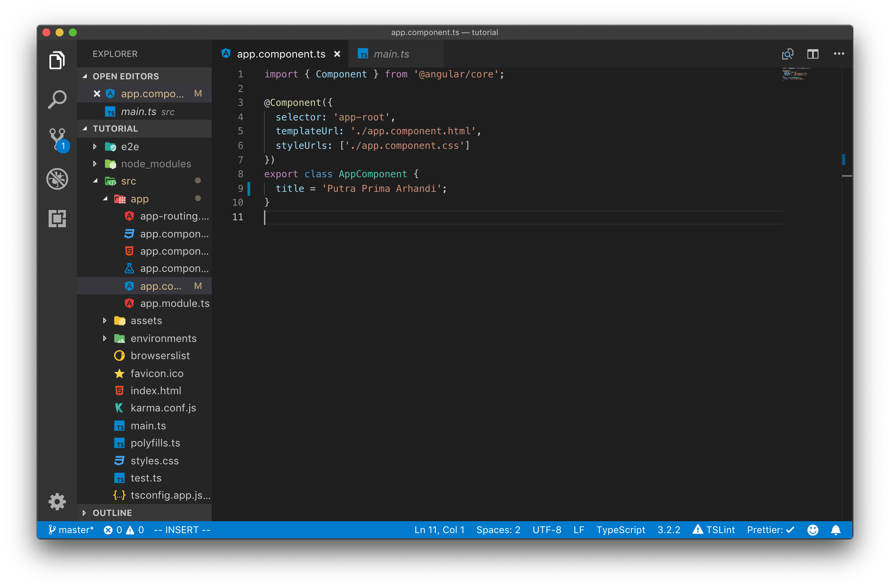890x588 pixels.
Task: Open the More Actions ellipsis menu
Action: (x=839, y=54)
